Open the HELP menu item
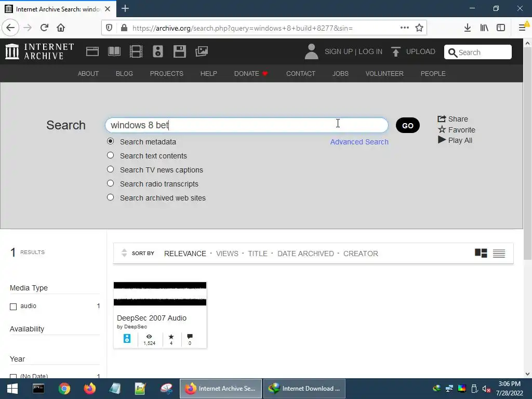This screenshot has width=532, height=399. pyautogui.click(x=209, y=74)
